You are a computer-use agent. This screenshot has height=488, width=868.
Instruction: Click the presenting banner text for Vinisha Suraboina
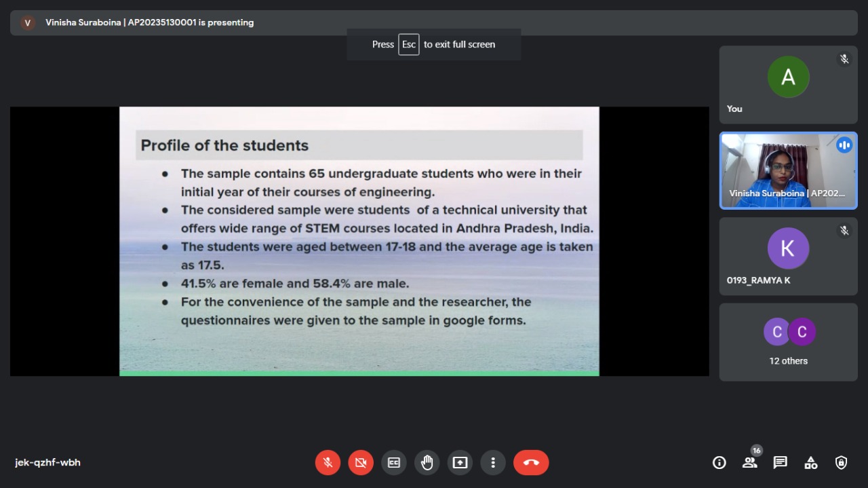[150, 22]
